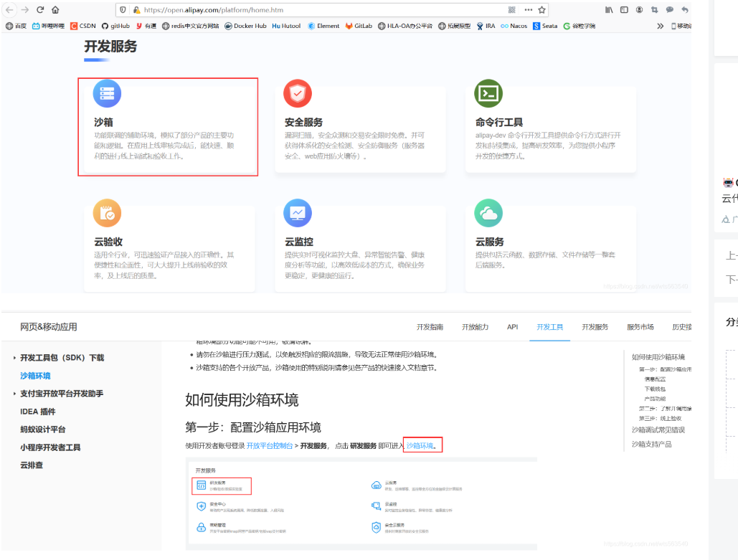
Task: Jump to 下载钱包 in the outline
Action: tap(656, 389)
